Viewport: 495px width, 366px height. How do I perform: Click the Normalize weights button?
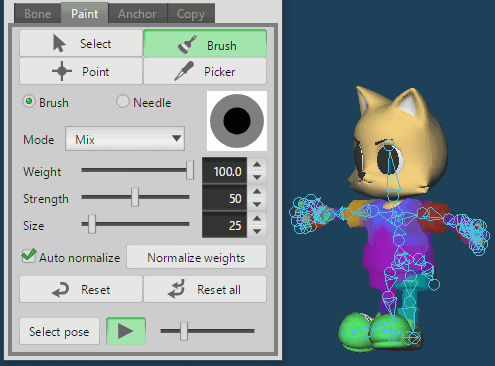196,257
